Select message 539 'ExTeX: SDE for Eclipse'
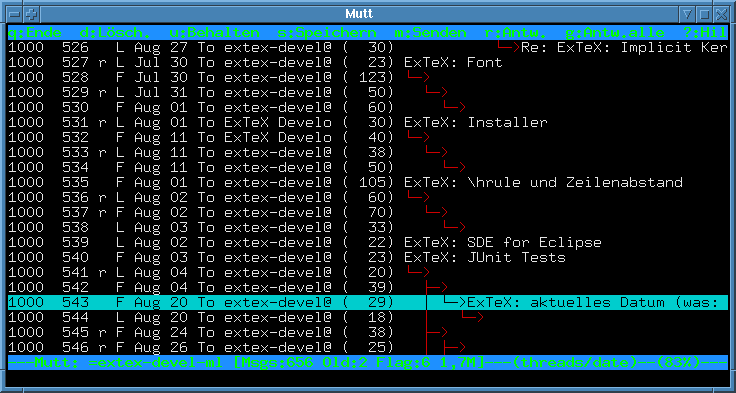This screenshot has height=393, width=736. (368, 242)
